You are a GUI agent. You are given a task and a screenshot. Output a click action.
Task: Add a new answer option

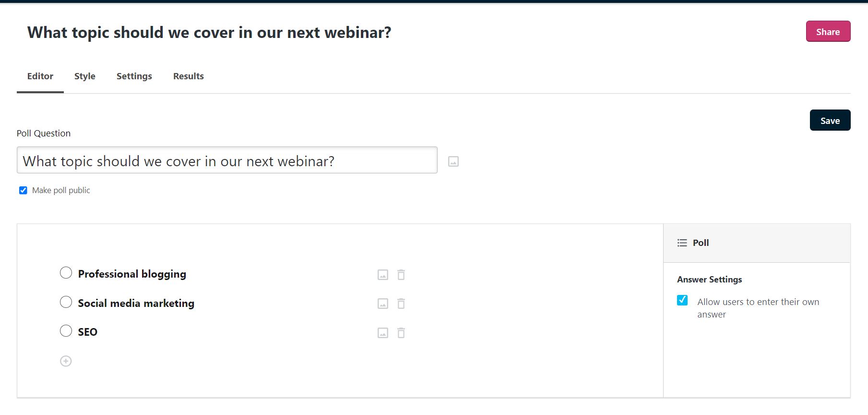click(66, 361)
